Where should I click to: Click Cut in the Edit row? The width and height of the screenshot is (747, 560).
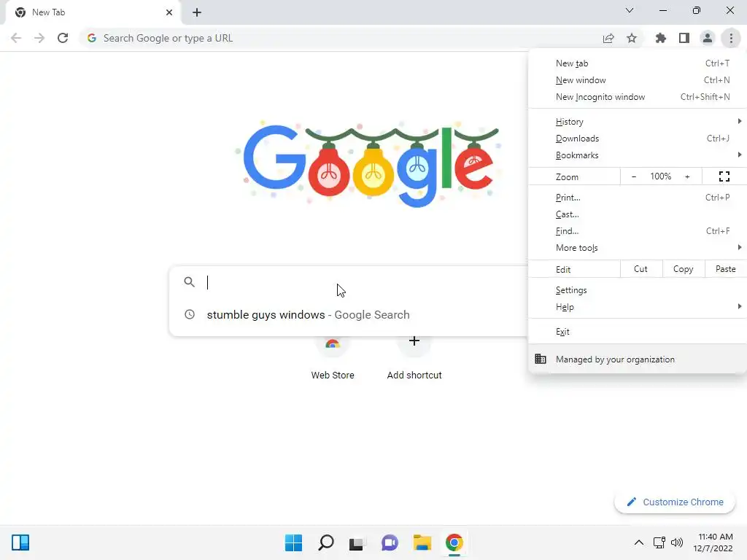point(640,269)
